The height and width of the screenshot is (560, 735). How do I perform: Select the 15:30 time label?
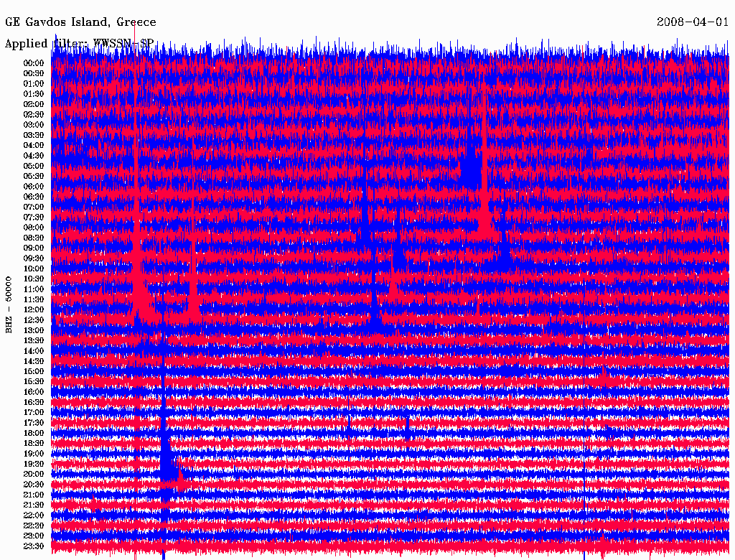pos(34,382)
